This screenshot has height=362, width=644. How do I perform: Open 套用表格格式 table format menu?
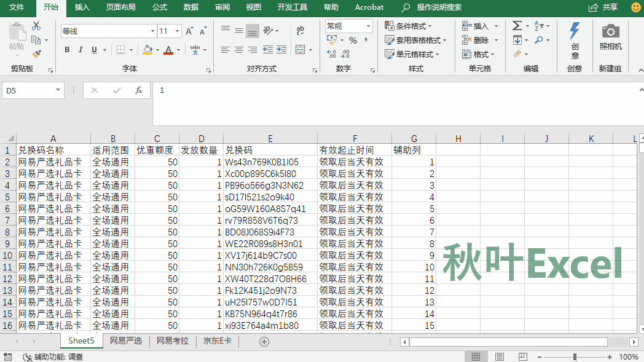[415, 41]
